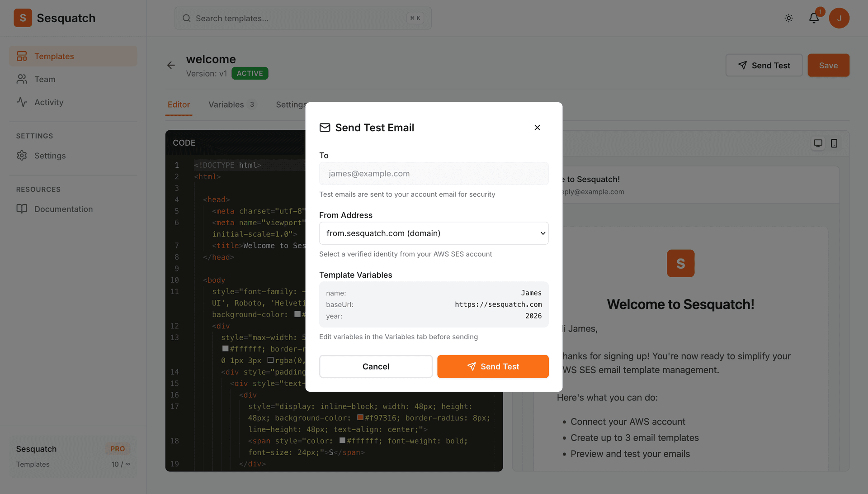This screenshot has height=494, width=868.
Task: Go back using the back arrow
Action: pos(171,65)
